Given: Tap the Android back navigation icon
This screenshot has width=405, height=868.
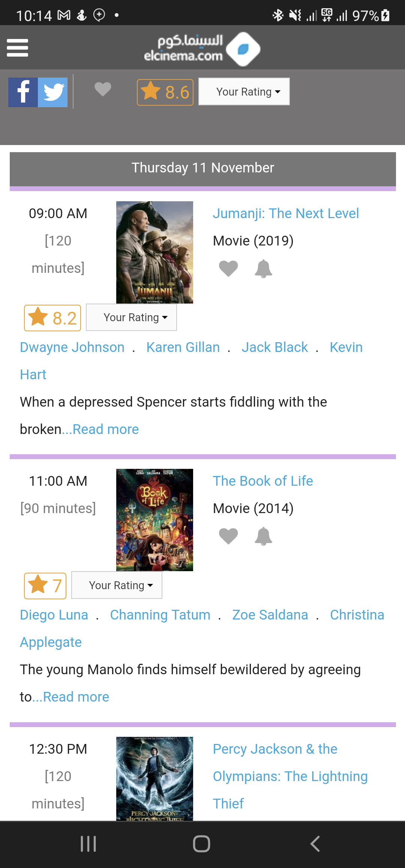Looking at the screenshot, I should (x=315, y=844).
